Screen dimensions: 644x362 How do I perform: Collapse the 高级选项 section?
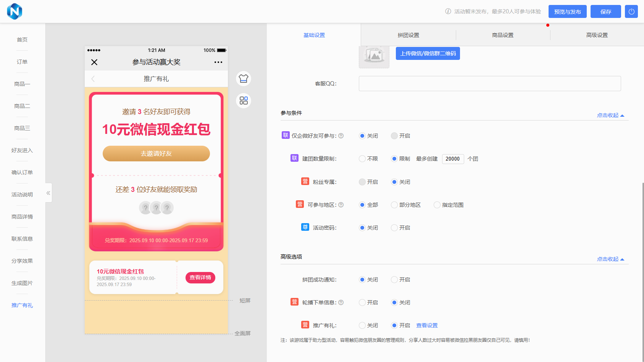point(610,259)
